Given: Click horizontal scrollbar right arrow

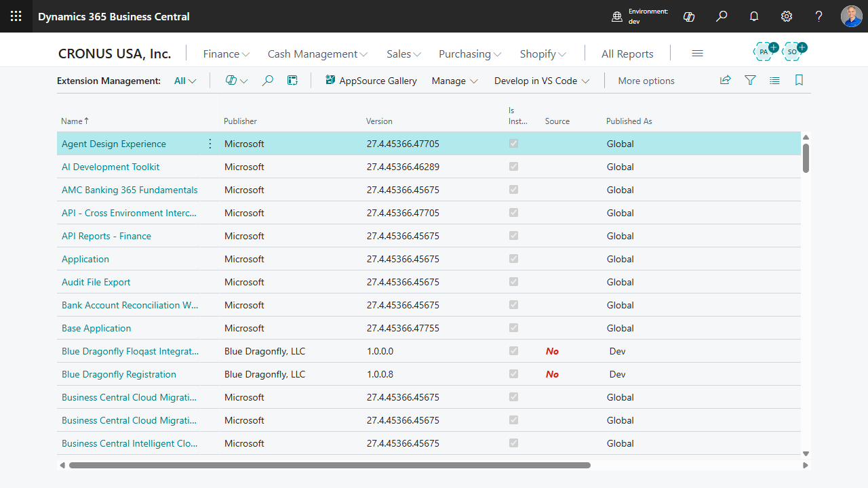Looking at the screenshot, I should (806, 466).
